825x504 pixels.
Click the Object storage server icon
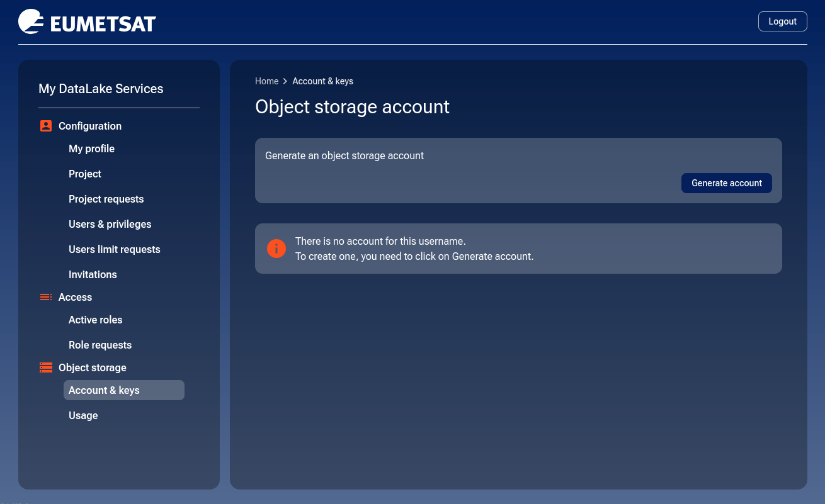(45, 367)
